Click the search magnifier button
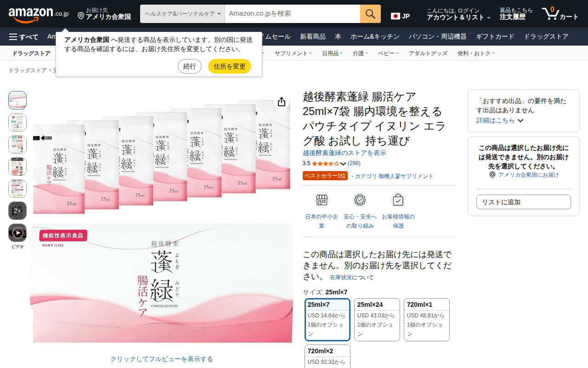 tap(370, 14)
